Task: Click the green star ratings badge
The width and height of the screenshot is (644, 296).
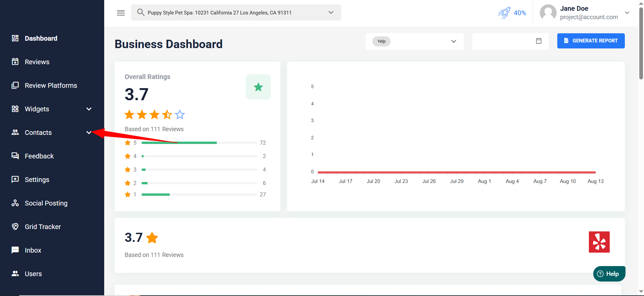Action: point(258,87)
